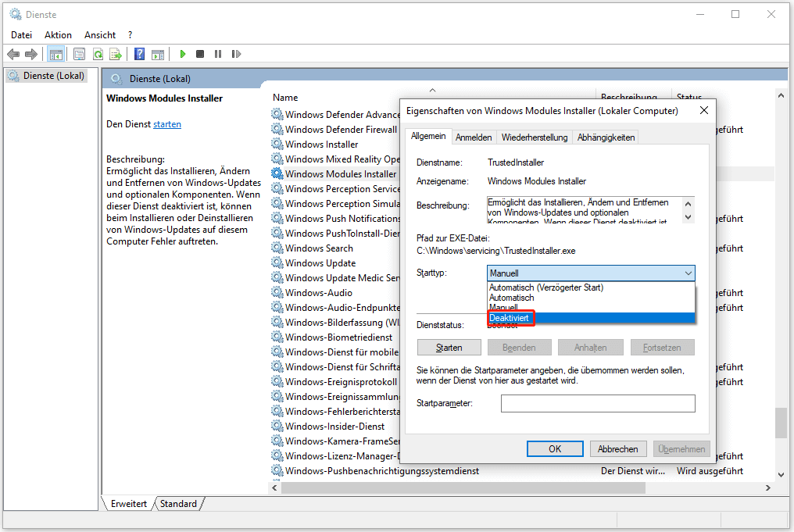Select Deaktiviert in Starttyp list
This screenshot has width=794, height=532.
pos(592,318)
